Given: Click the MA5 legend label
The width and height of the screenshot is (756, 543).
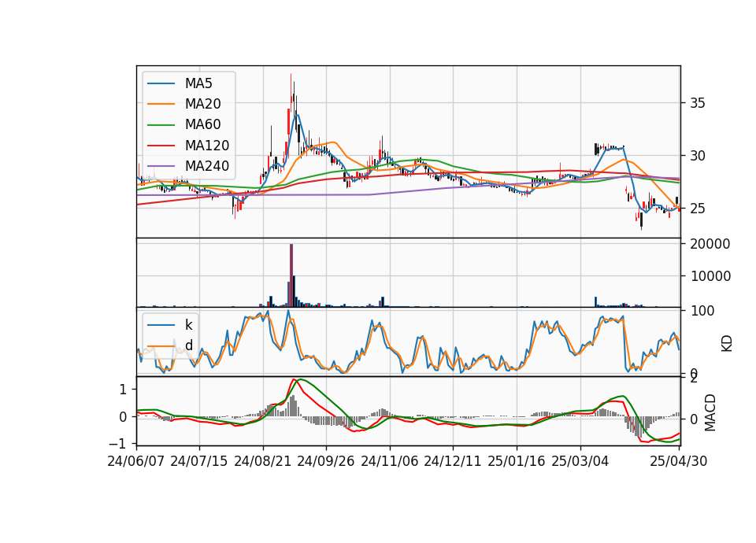Looking at the screenshot, I should click(x=198, y=83).
